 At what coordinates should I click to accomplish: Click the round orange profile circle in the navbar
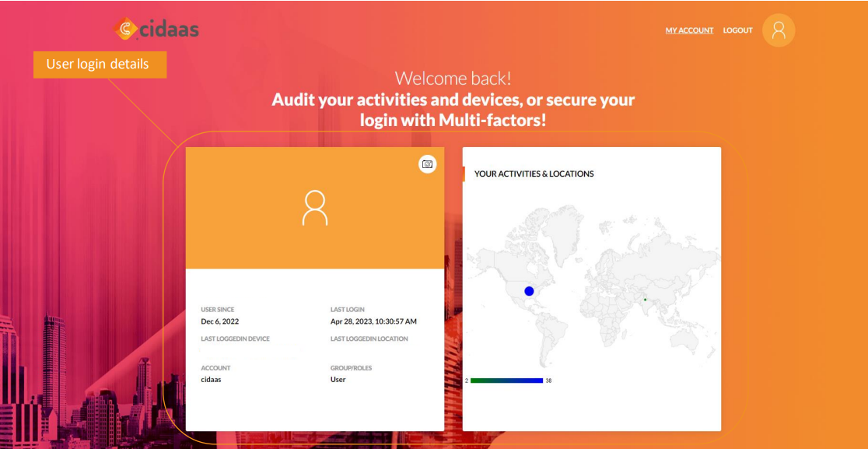pyautogui.click(x=778, y=30)
